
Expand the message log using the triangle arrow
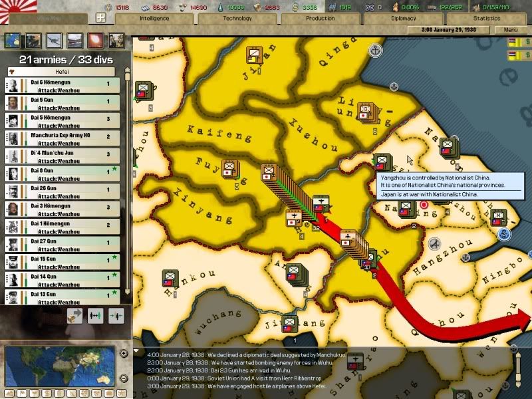(137, 351)
